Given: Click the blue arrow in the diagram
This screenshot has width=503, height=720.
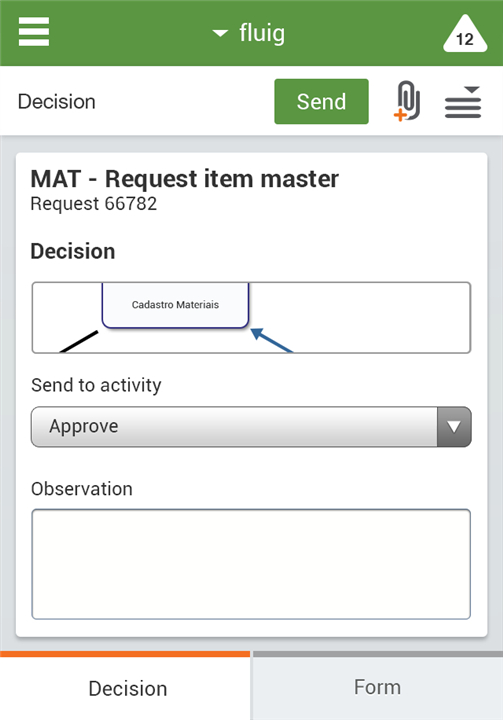Looking at the screenshot, I should [272, 340].
